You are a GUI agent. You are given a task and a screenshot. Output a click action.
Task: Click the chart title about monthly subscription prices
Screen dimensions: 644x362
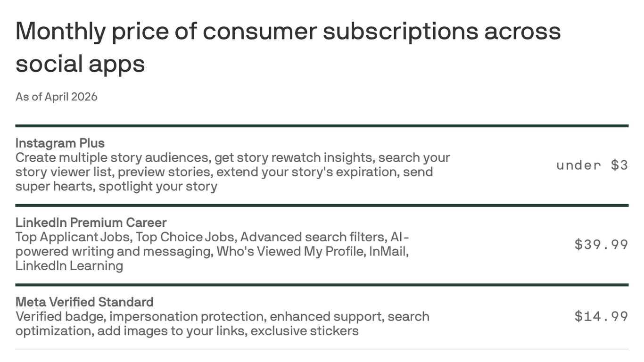coord(288,47)
